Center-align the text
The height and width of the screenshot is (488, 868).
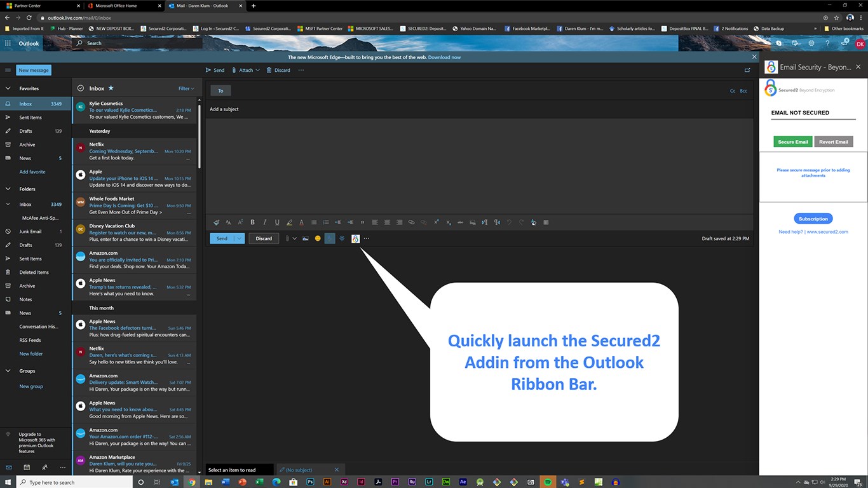pos(387,222)
